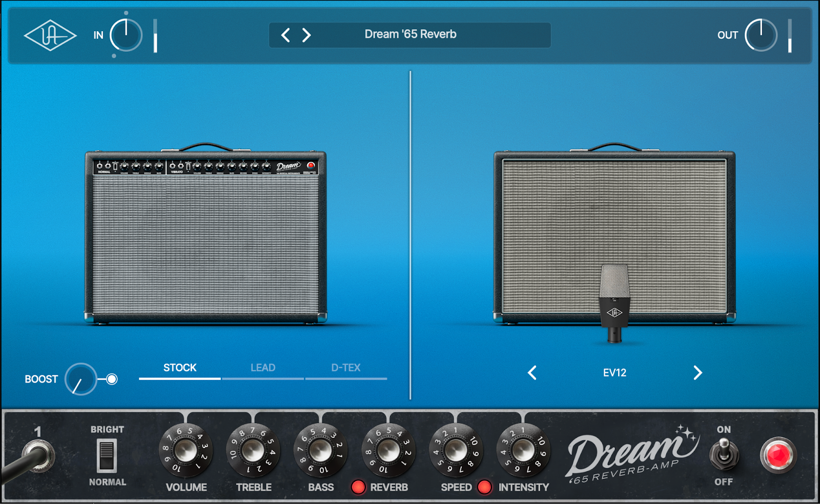820x504 pixels.
Task: Turn the BOOST knob
Action: pos(81,379)
